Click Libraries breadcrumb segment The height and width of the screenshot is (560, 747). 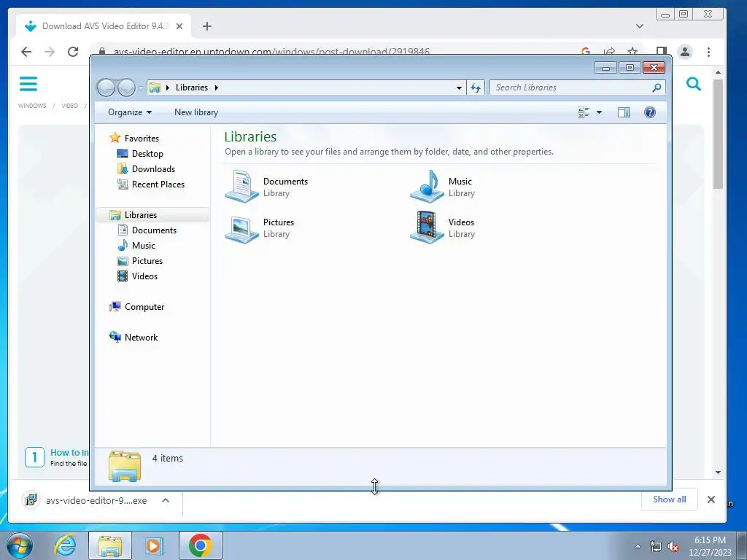(x=192, y=87)
